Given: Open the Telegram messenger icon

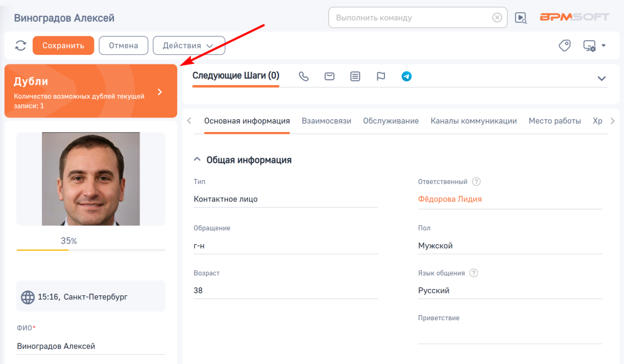Looking at the screenshot, I should tap(406, 77).
